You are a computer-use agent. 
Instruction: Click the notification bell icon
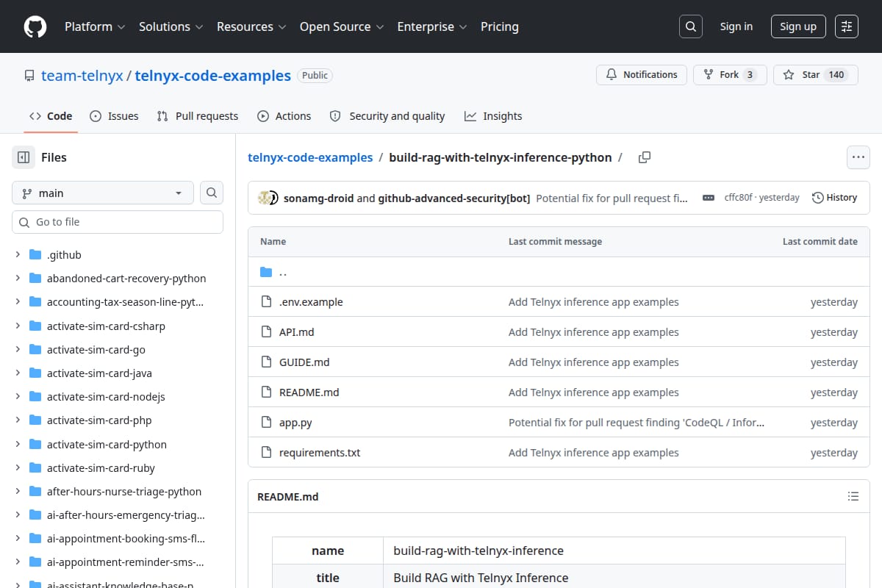click(x=612, y=75)
